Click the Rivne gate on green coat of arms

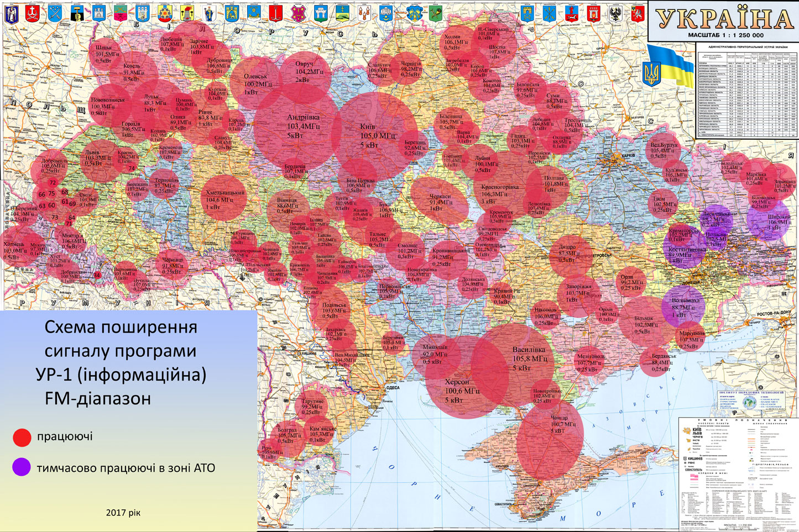click(x=321, y=13)
